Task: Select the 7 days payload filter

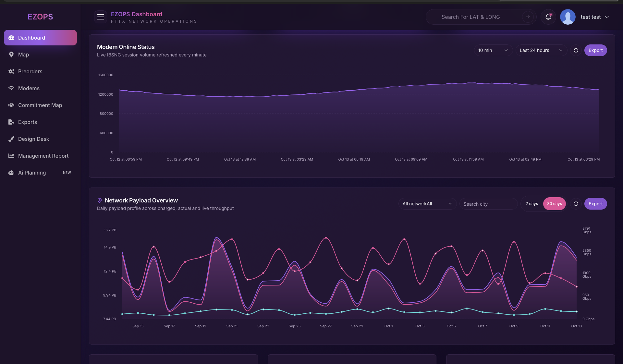Action: click(x=532, y=204)
